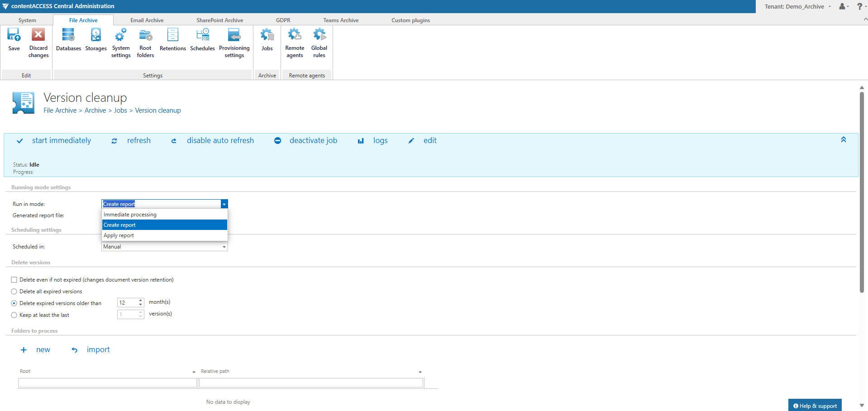Open the Tenant Demo_Archive dropdown
Viewport: 868px width, 411px height.
point(798,6)
